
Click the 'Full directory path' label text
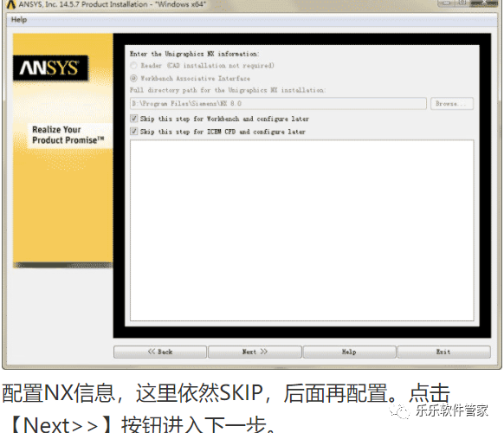point(228,90)
